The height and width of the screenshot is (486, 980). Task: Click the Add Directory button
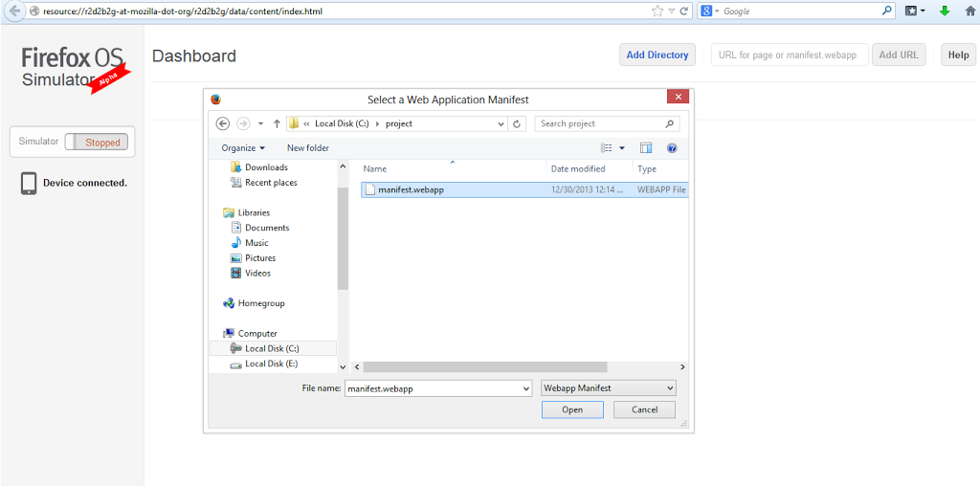point(657,55)
